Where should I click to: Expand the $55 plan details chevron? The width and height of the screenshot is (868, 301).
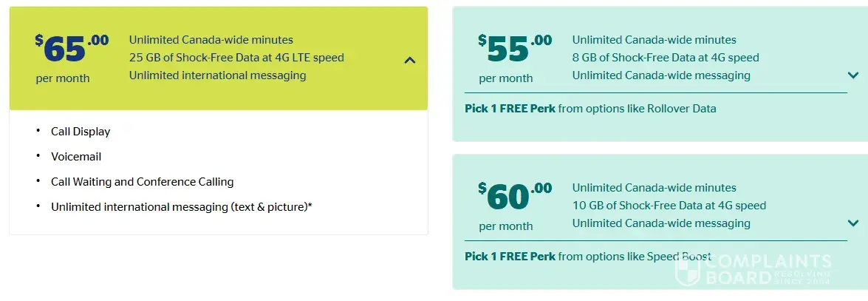point(853,75)
